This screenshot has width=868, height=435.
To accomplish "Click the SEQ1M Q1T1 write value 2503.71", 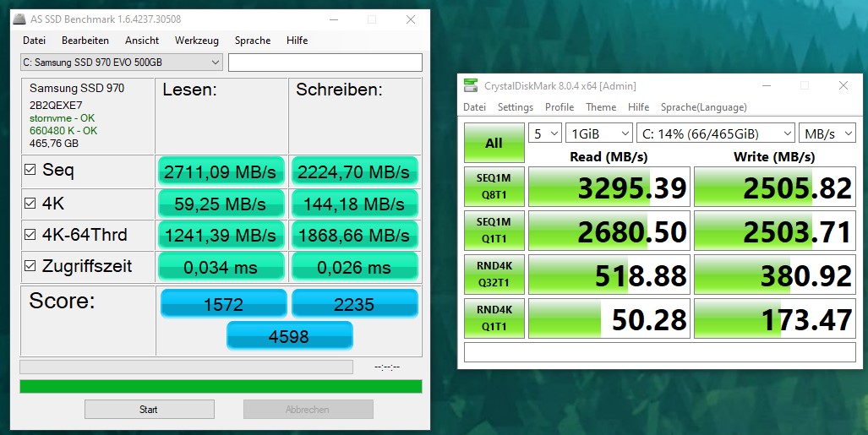I will tap(775, 231).
